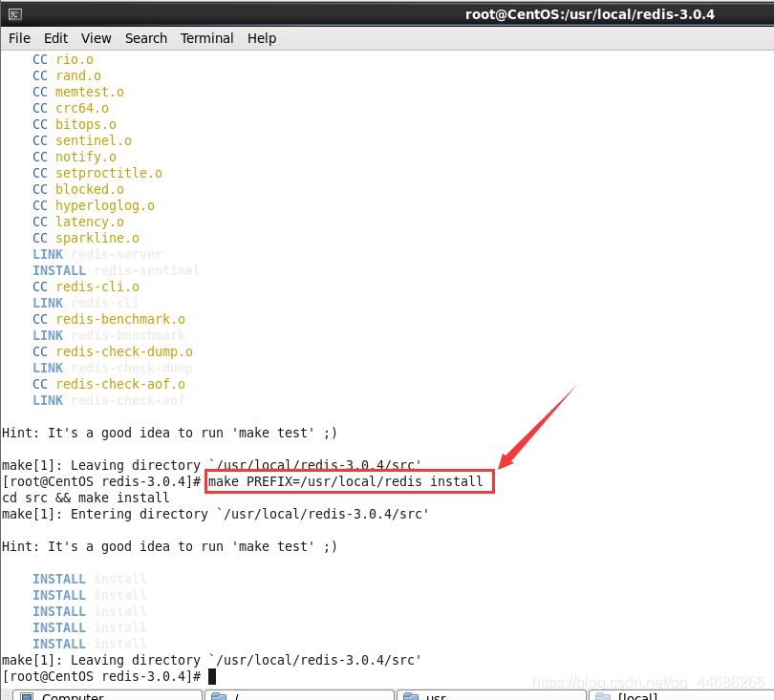Select the 'memtest.o' compile line

coord(78,93)
